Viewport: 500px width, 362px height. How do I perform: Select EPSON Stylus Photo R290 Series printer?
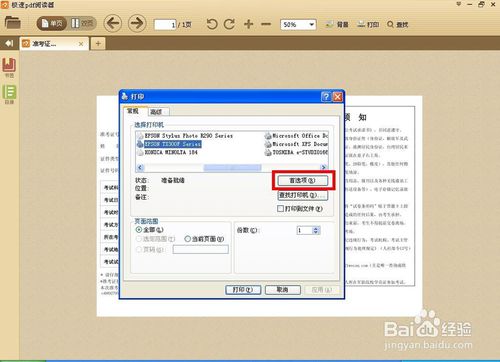pyautogui.click(x=185, y=136)
